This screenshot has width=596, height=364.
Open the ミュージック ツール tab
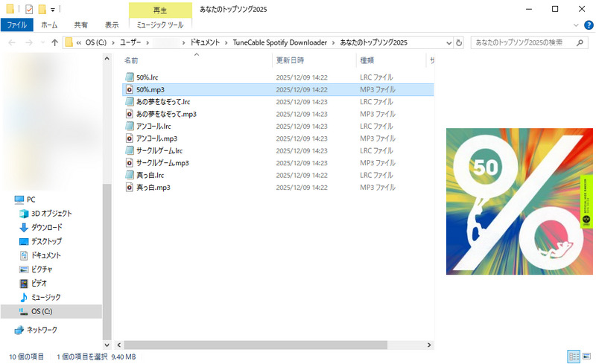(x=160, y=25)
